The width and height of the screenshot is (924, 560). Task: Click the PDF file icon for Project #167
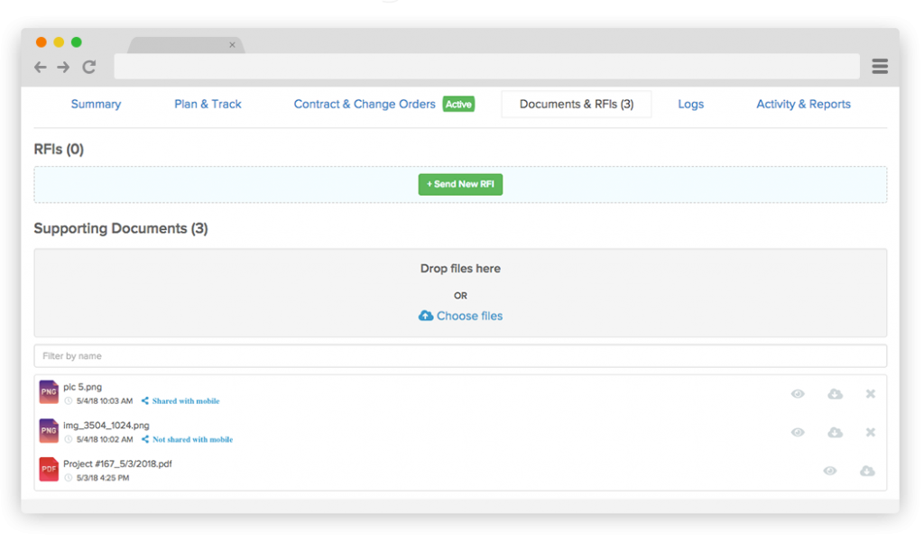point(49,469)
